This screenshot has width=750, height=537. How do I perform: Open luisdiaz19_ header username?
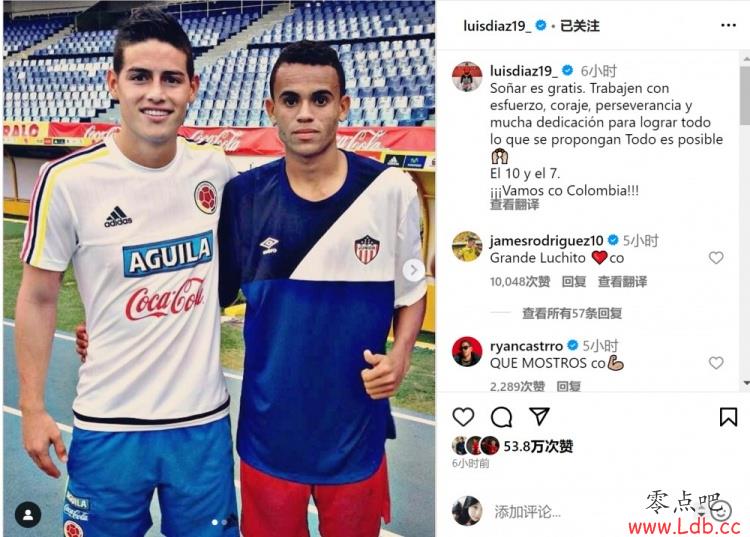pyautogui.click(x=497, y=26)
